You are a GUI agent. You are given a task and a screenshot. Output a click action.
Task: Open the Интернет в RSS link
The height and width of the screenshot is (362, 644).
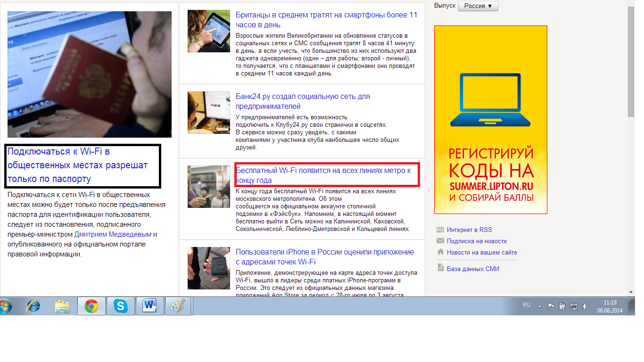click(x=469, y=230)
